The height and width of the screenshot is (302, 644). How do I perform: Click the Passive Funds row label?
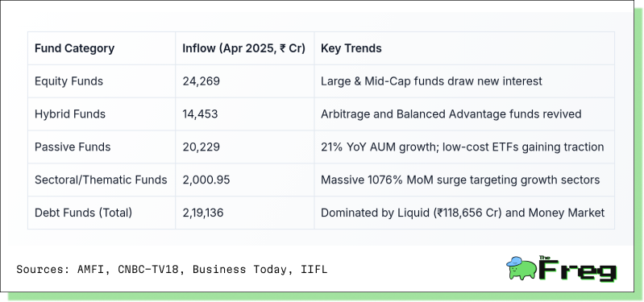[x=73, y=147]
